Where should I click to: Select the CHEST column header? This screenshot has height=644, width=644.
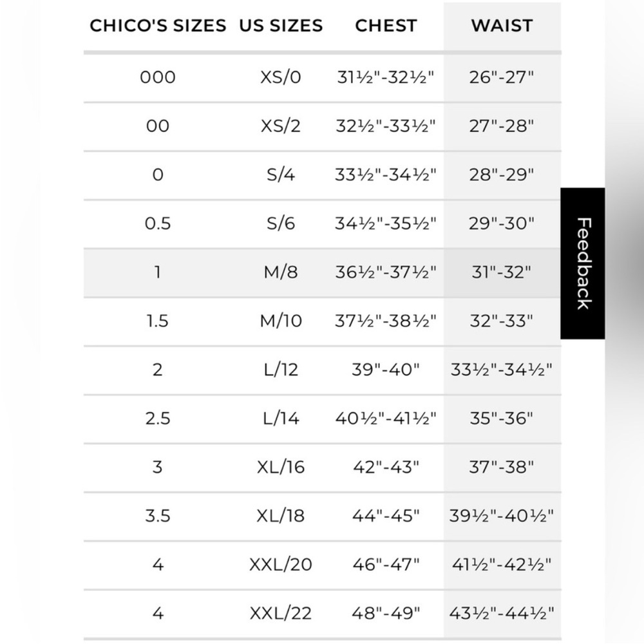pos(386,26)
